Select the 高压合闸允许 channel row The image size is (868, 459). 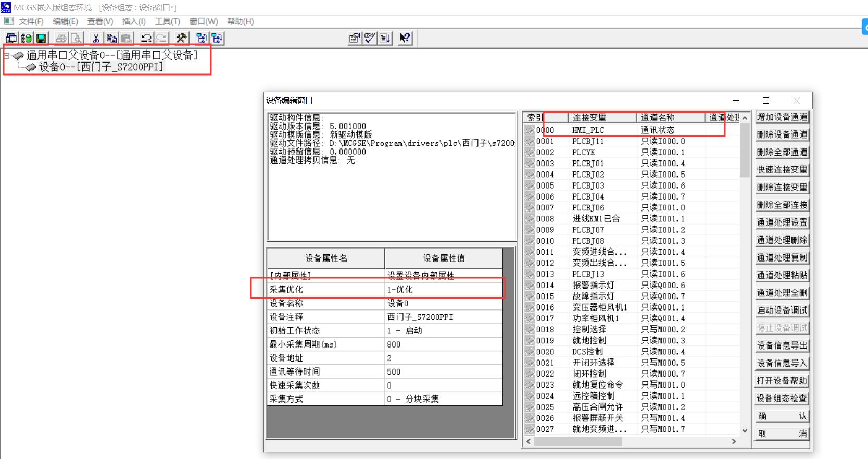point(631,407)
